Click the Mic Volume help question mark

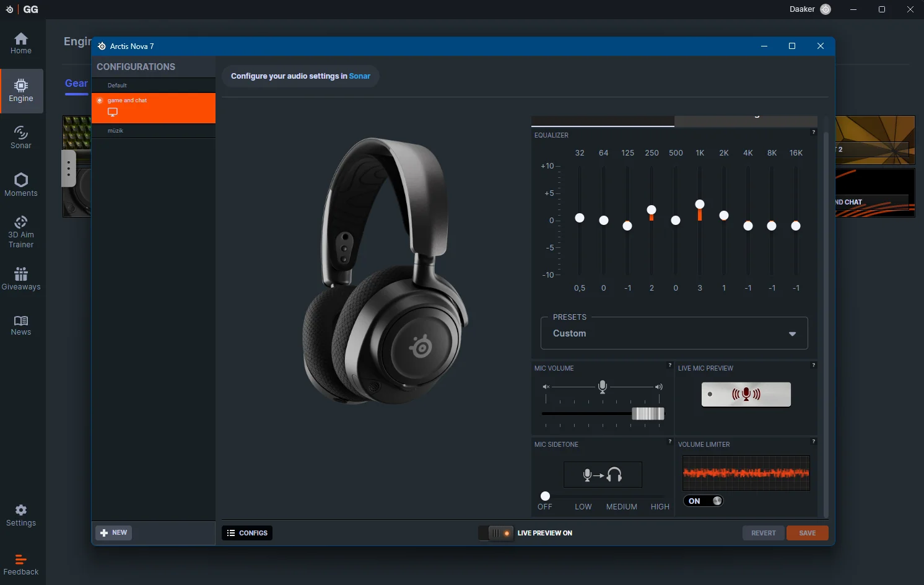[670, 365]
